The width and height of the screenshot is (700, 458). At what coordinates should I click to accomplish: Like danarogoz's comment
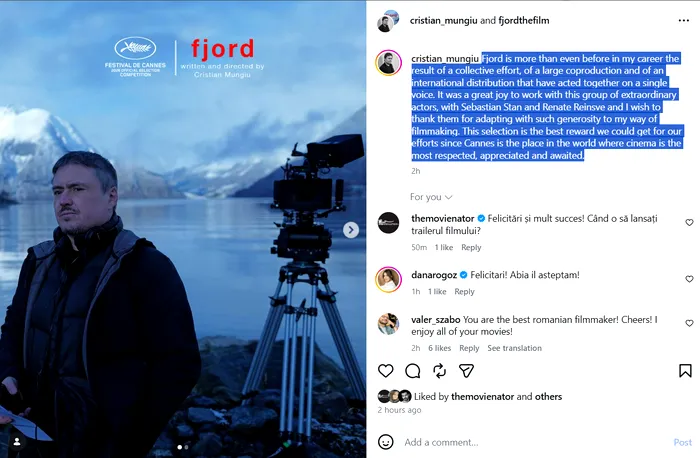pos(689,279)
